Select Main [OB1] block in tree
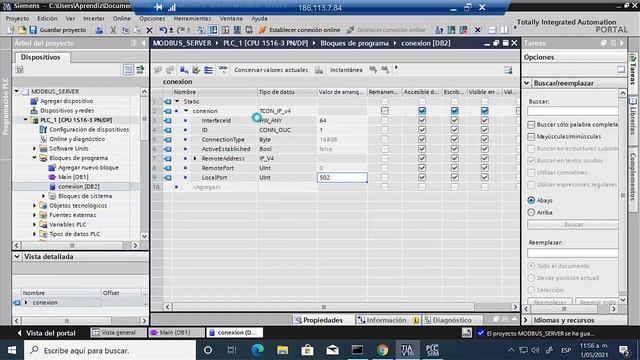 point(73,177)
